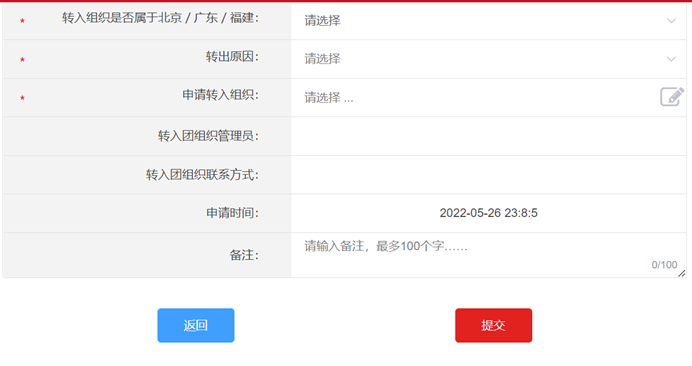692x366 pixels.
Task: Click the 申请时间 value 2022-05-26 23:8:5
Action: click(x=489, y=213)
